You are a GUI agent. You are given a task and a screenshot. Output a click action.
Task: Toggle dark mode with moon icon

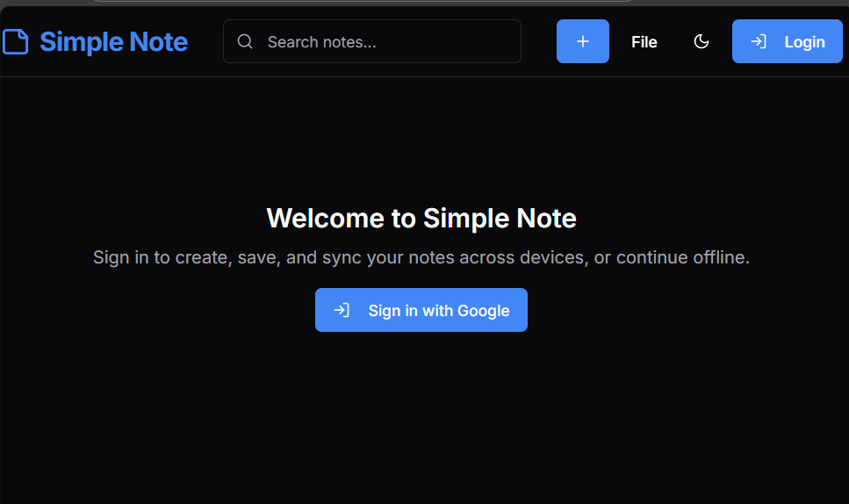[702, 41]
